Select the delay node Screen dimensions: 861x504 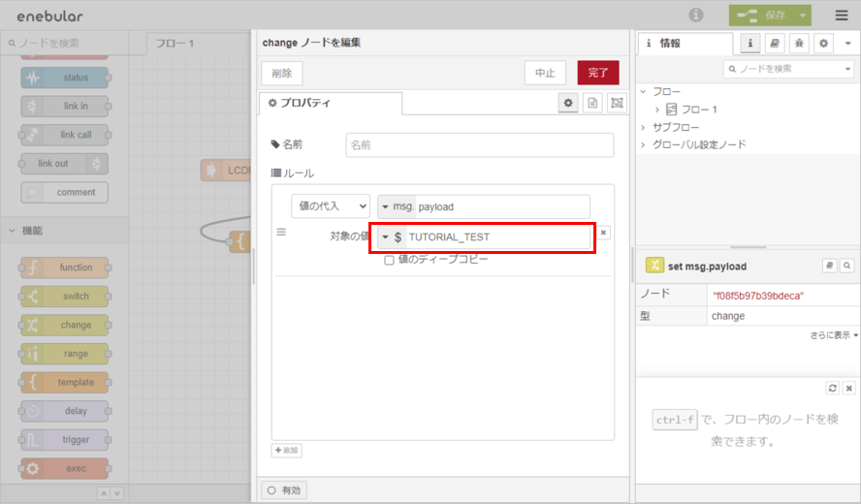(x=65, y=411)
